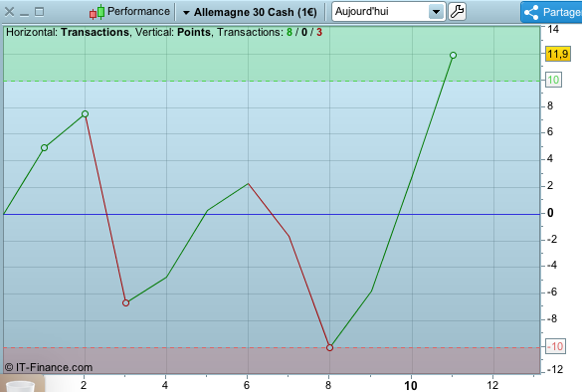Viewport: 582px width, 392px height.
Task: Click the Performance title text
Action: click(138, 12)
